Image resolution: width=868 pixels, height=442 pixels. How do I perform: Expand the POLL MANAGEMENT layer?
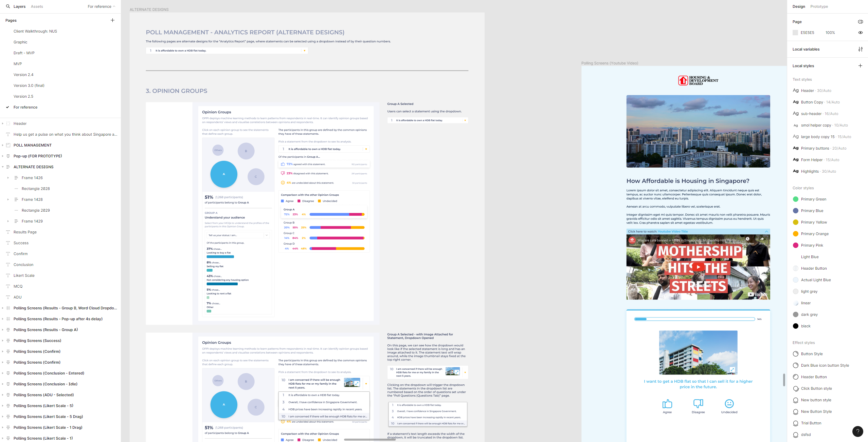coord(3,145)
